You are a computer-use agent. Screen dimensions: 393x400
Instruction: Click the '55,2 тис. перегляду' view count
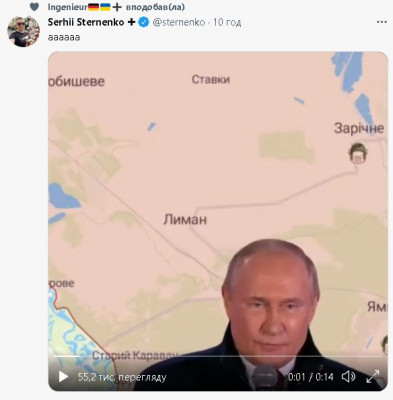tap(122, 377)
